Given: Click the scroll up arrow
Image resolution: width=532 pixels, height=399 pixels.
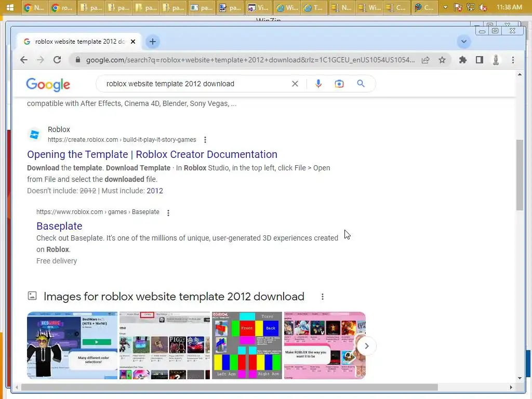Looking at the screenshot, I should click(520, 74).
